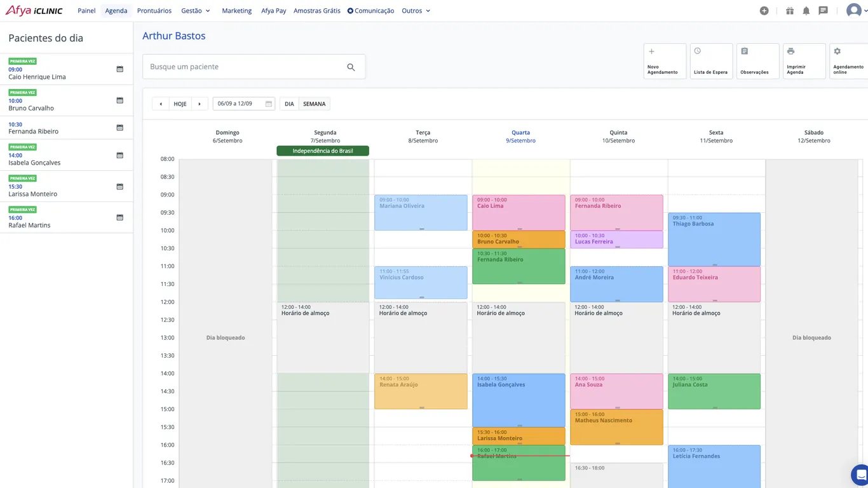Open Lucas Ferreira appointment on Quinta

616,240
